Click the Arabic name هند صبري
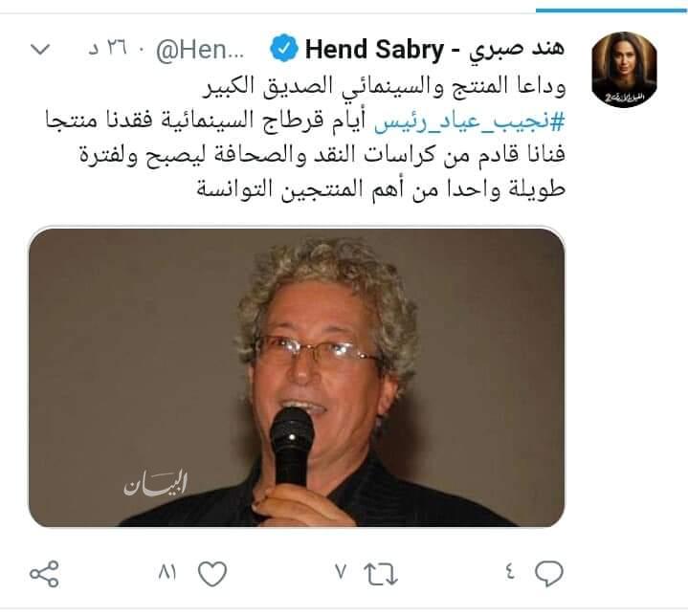Image resolution: width=688 pixels, height=616 pixels. point(517,49)
